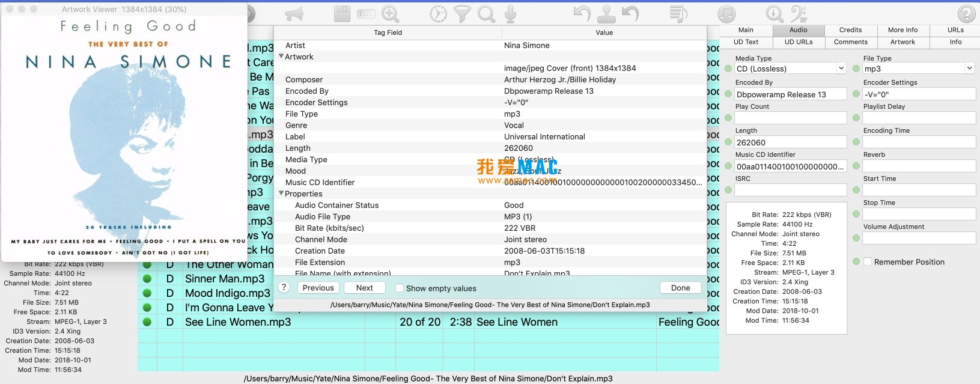Select the UD Text tab
Image resolution: width=980 pixels, height=384 pixels.
tap(746, 42)
